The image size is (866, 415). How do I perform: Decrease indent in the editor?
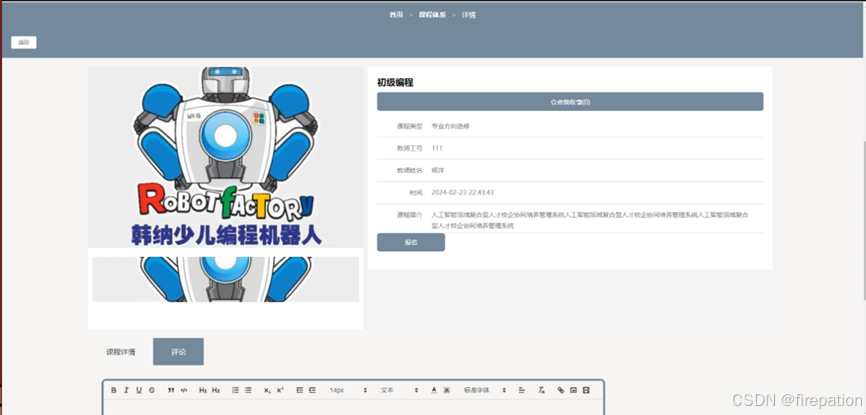[299, 390]
